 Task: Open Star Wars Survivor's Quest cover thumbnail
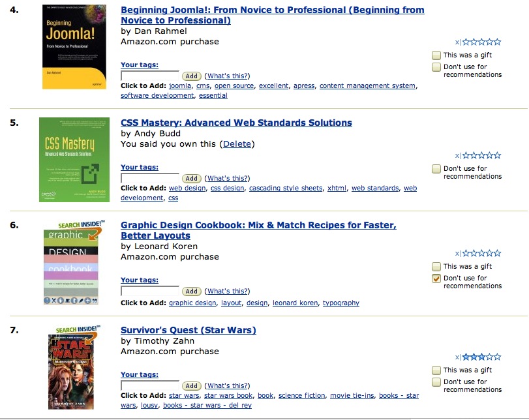pyautogui.click(x=73, y=367)
